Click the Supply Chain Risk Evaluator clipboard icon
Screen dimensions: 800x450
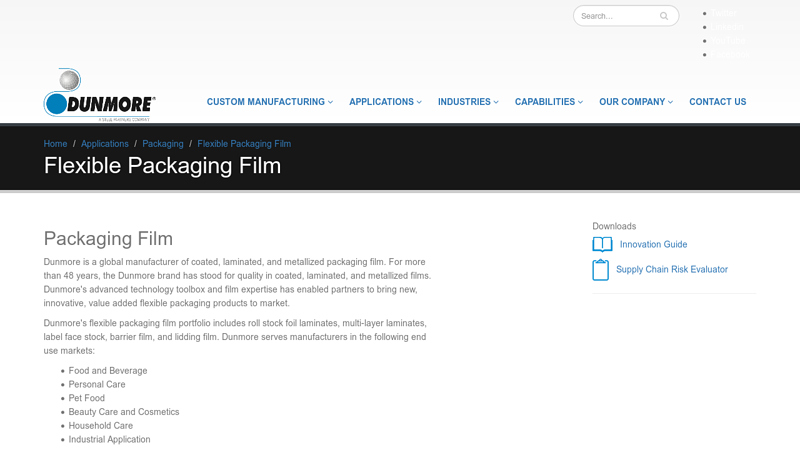[601, 270]
